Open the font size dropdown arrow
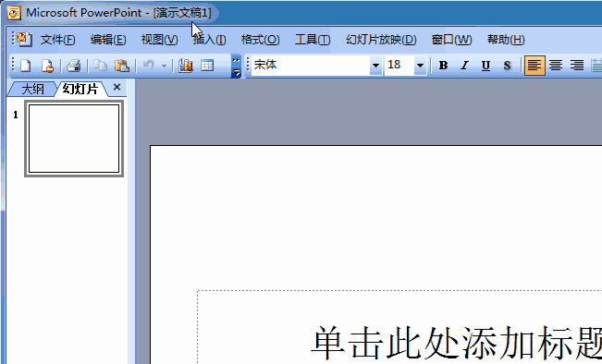This screenshot has width=602, height=364. tap(421, 66)
